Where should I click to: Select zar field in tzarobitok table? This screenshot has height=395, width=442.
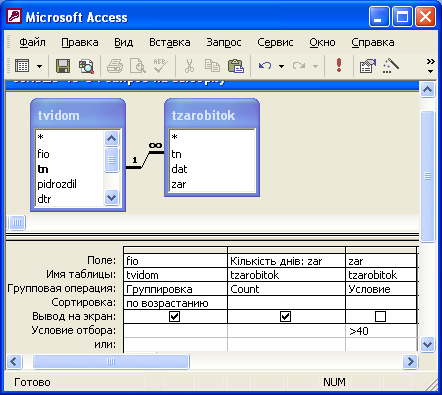(179, 184)
